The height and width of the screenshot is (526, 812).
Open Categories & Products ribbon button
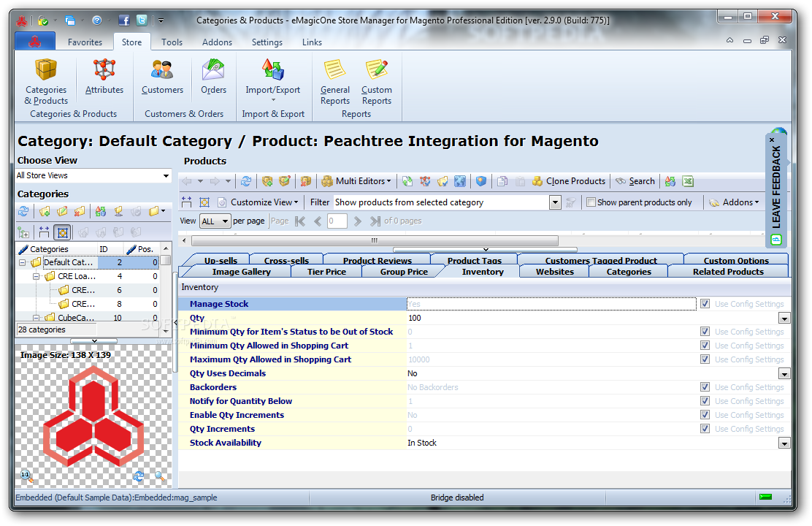pyautogui.click(x=46, y=81)
